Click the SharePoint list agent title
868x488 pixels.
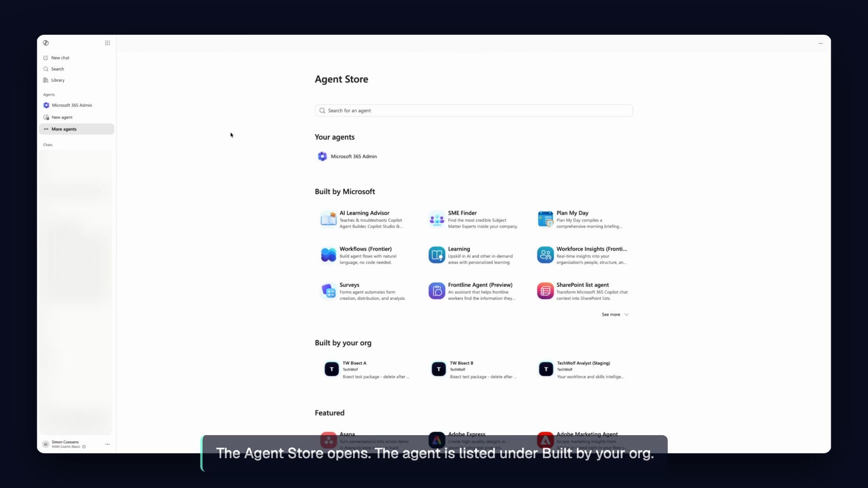pos(582,285)
